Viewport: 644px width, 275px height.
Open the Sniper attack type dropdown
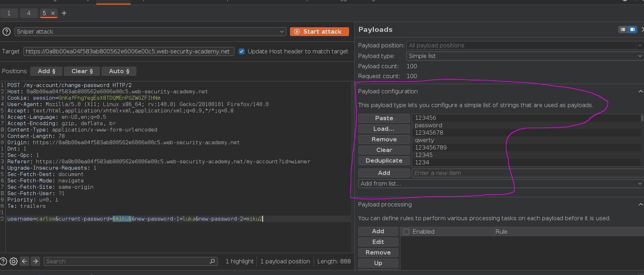[150, 31]
